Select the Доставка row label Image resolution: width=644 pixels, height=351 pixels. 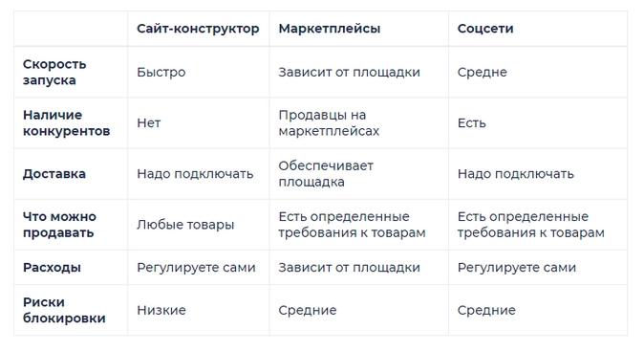click(x=54, y=174)
